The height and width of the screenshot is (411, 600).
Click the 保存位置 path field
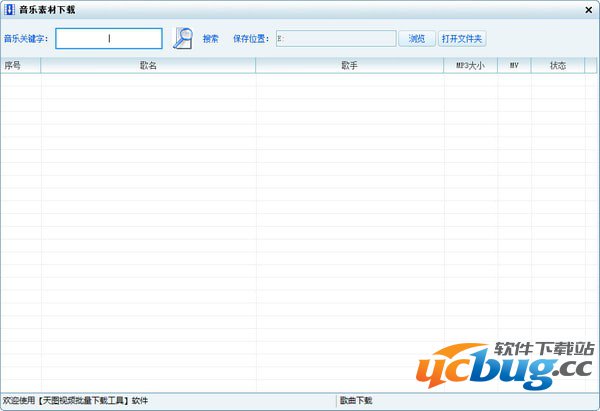point(335,39)
